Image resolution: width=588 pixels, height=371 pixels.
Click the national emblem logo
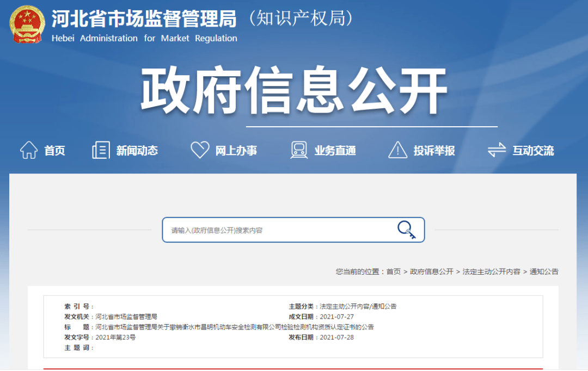tap(27, 24)
